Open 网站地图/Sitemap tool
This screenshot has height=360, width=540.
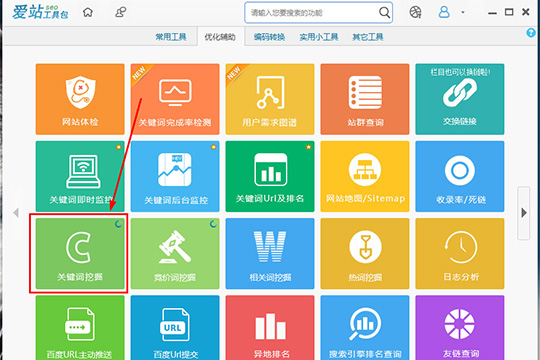tap(365, 176)
